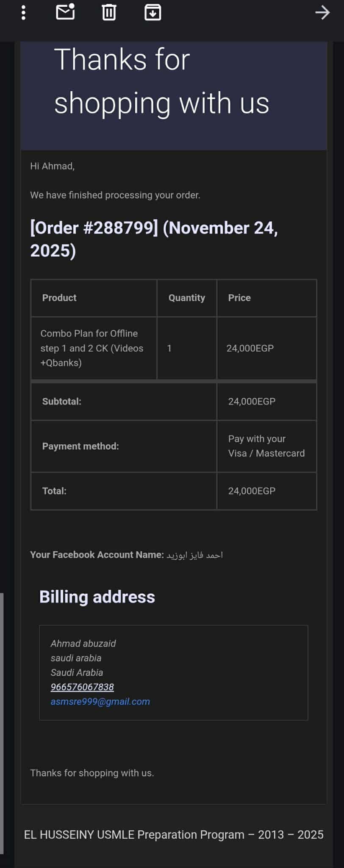The height and width of the screenshot is (868, 344).
Task: Click the left-side scrollbar thumb
Action: [2, 721]
